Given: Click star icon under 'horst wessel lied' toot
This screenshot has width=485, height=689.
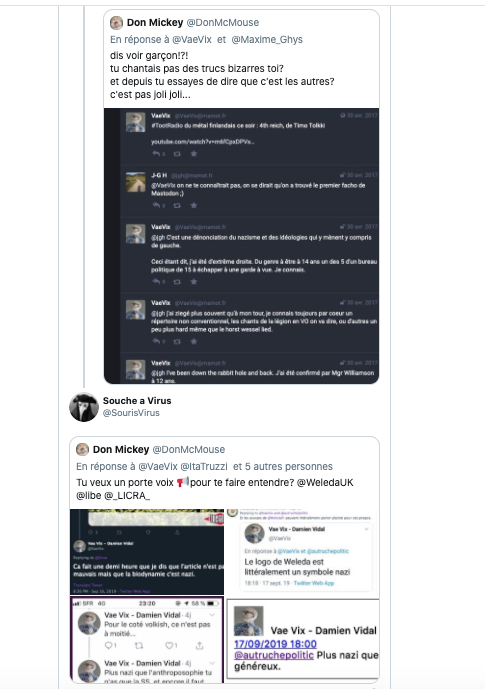Looking at the screenshot, I should click(194, 341).
